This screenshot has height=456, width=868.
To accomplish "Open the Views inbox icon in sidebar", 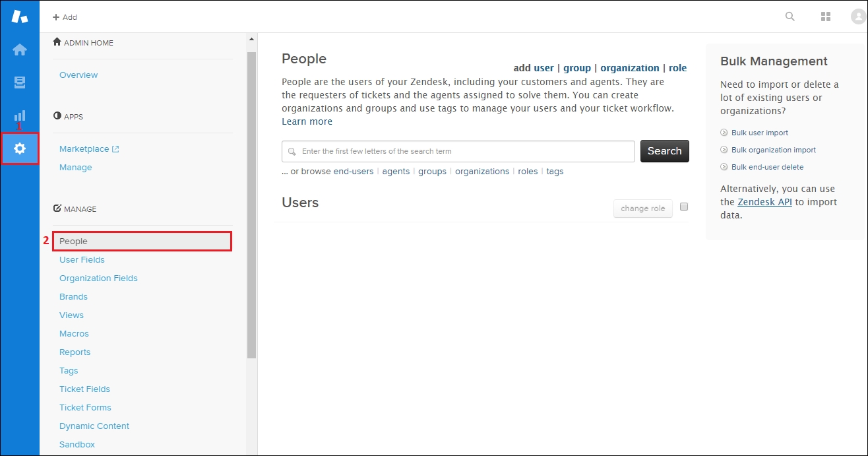I will (20, 82).
